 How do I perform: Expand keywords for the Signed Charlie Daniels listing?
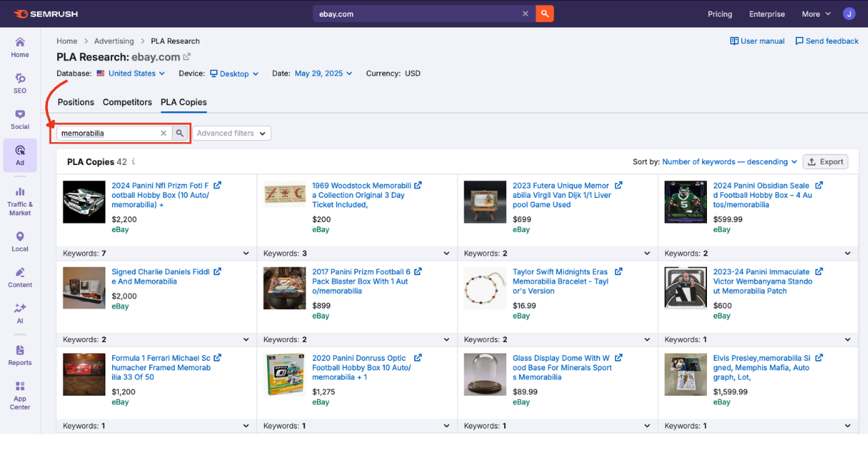[245, 339]
